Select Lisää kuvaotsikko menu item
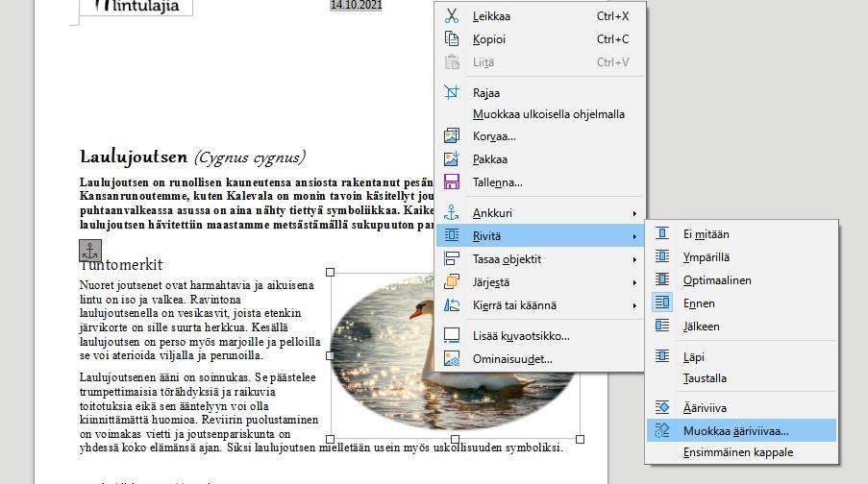The image size is (868, 484). [540, 336]
